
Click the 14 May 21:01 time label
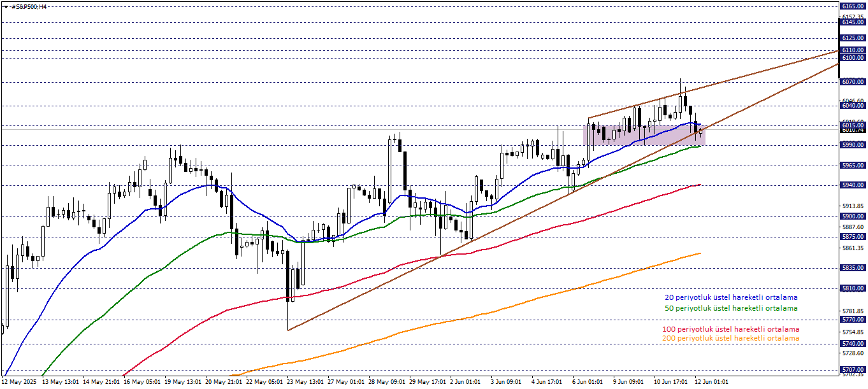coord(101,382)
